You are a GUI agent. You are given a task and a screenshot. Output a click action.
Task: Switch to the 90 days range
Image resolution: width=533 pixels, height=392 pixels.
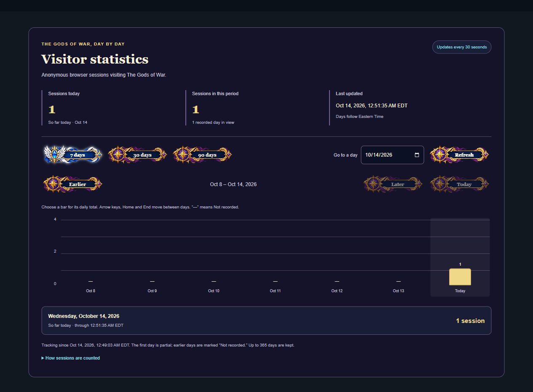click(202, 155)
